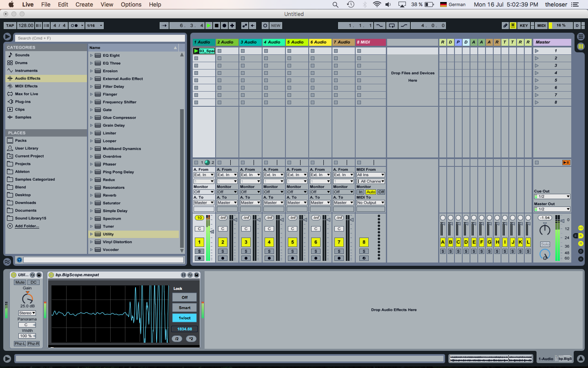Open the Master Out channel dropdown
This screenshot has width=588, height=368.
[x=552, y=209]
